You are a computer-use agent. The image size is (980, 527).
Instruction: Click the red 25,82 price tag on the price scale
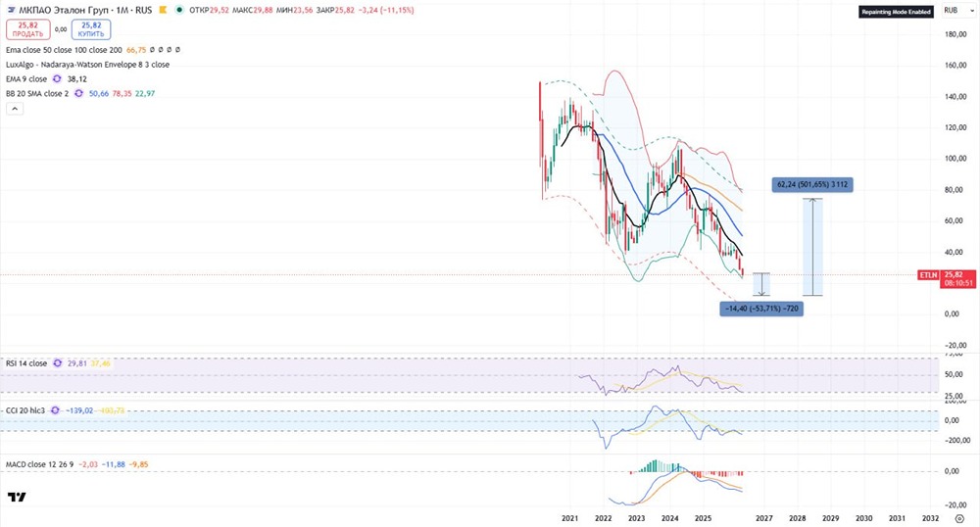pos(954,274)
